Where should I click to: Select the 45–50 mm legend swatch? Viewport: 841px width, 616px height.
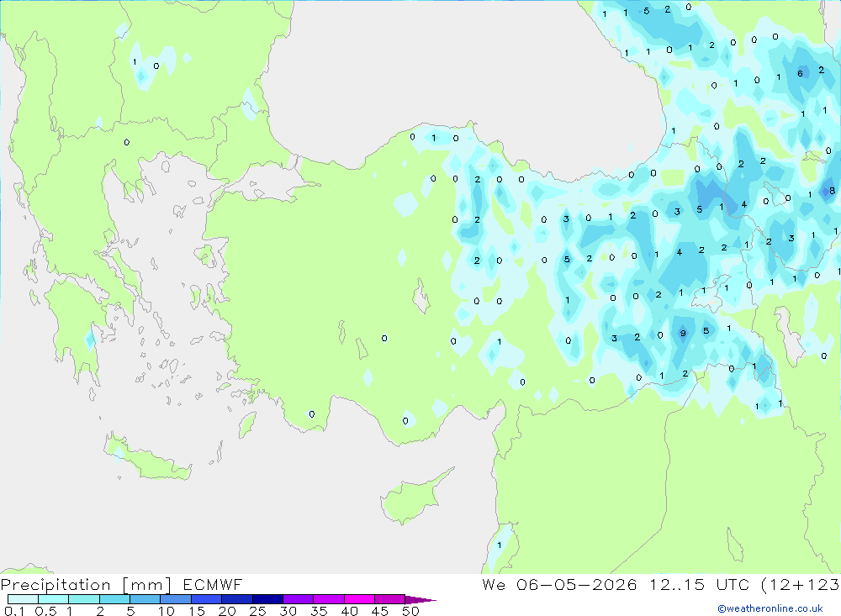click(390, 599)
